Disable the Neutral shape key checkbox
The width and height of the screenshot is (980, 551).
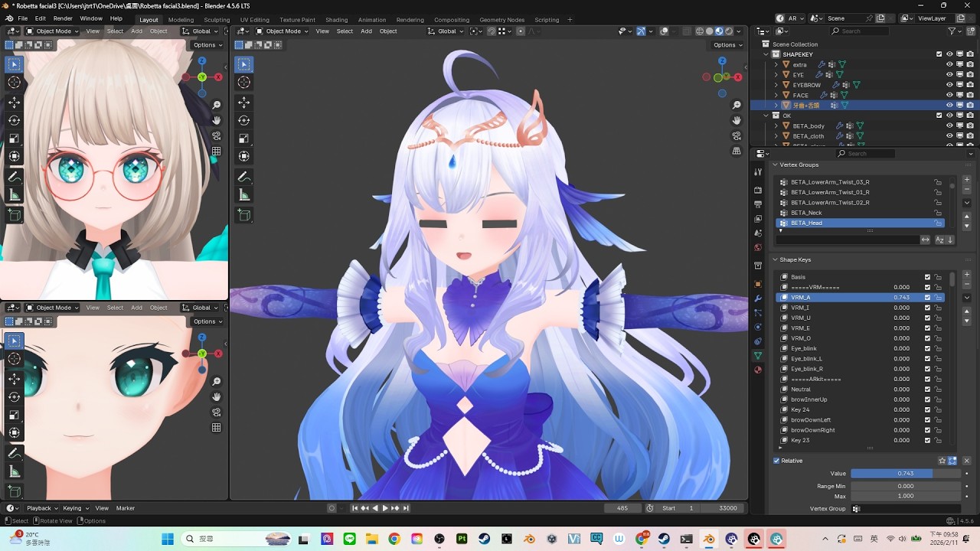click(x=927, y=390)
